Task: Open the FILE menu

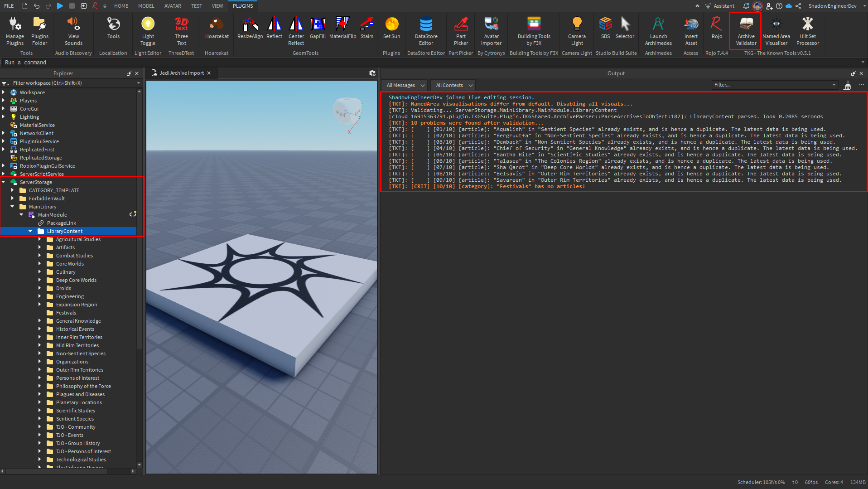Action: [9, 6]
